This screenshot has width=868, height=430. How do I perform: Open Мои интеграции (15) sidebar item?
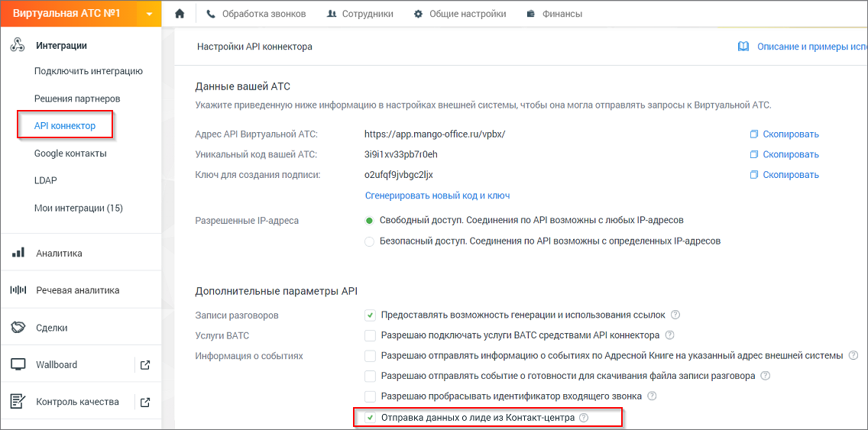tap(79, 208)
